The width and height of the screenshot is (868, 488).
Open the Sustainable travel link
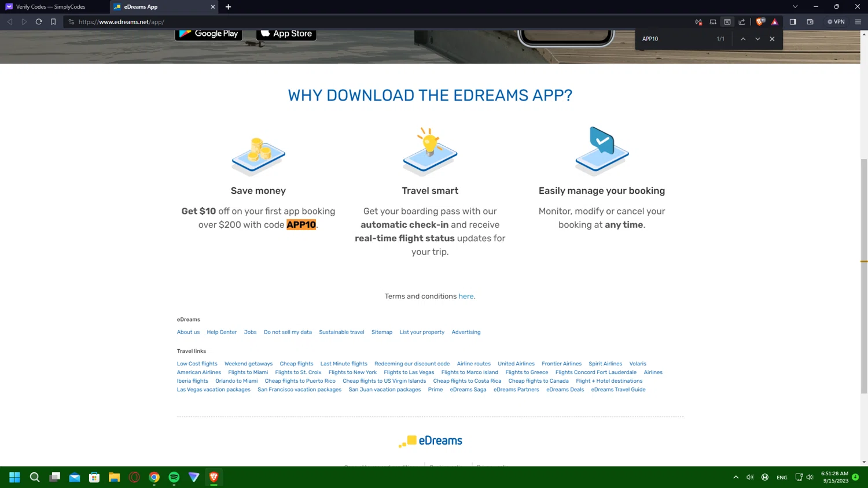341,332
